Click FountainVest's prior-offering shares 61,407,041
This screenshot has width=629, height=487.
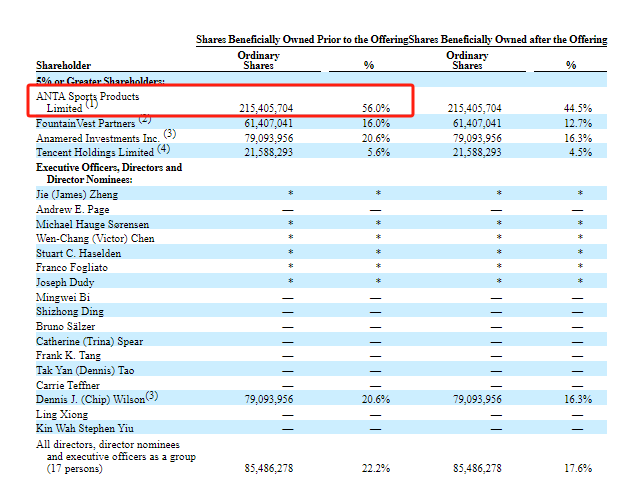(269, 123)
